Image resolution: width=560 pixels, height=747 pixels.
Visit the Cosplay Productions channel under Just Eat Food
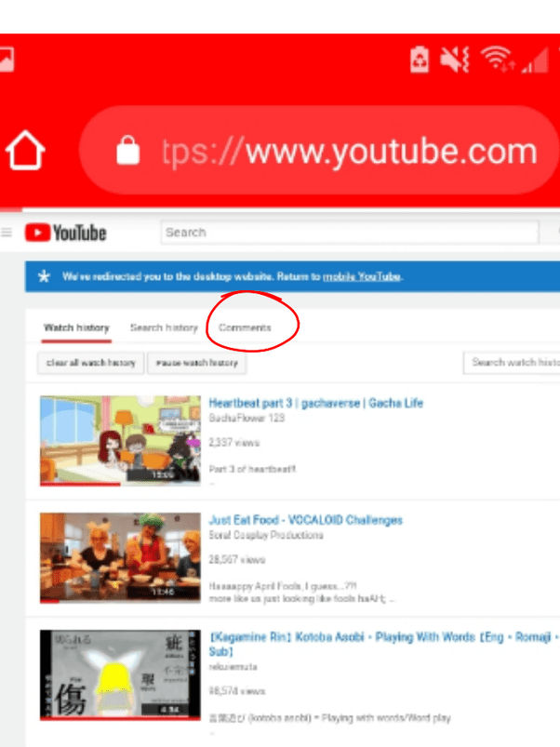coord(266,535)
